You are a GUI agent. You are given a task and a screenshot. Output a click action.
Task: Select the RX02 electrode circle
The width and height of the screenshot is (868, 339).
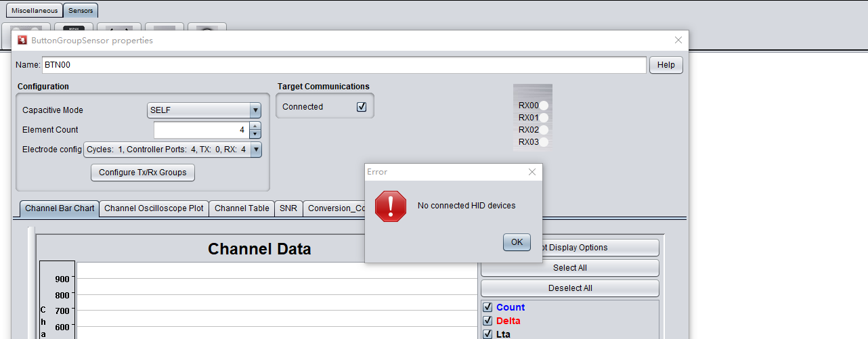[x=544, y=130]
